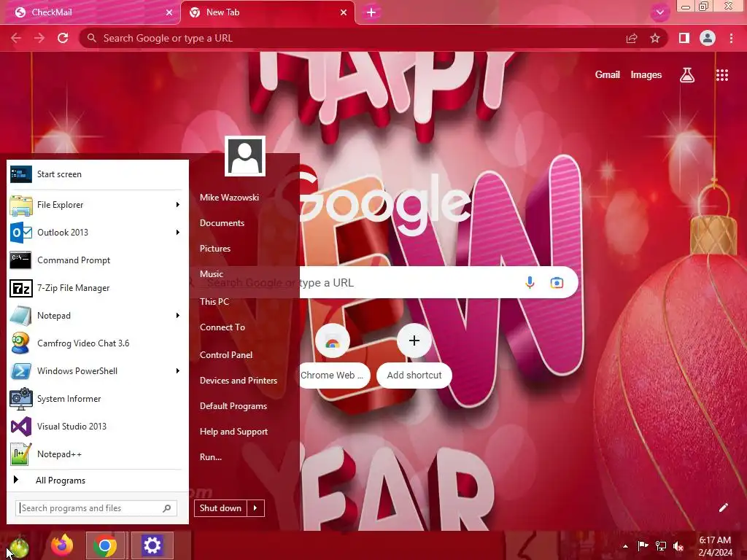Open the Documents folder link
This screenshot has width=747, height=560.
tap(222, 223)
